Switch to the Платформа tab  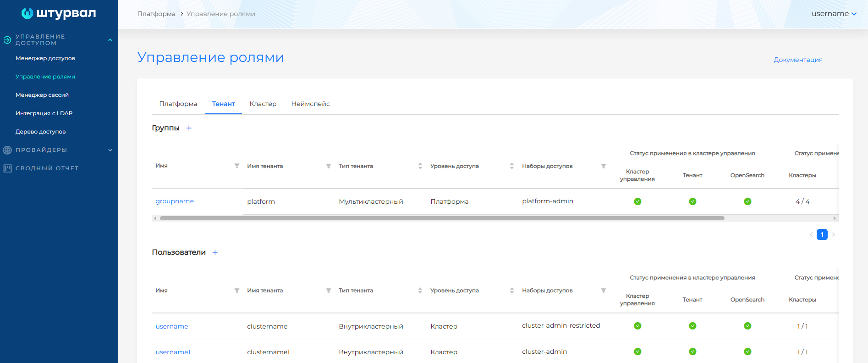click(178, 104)
